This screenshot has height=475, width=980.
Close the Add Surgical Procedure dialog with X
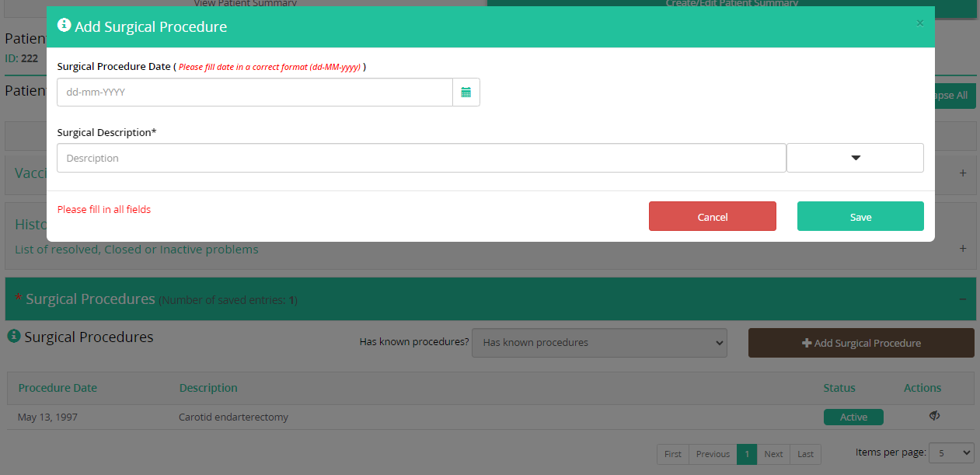tap(919, 23)
